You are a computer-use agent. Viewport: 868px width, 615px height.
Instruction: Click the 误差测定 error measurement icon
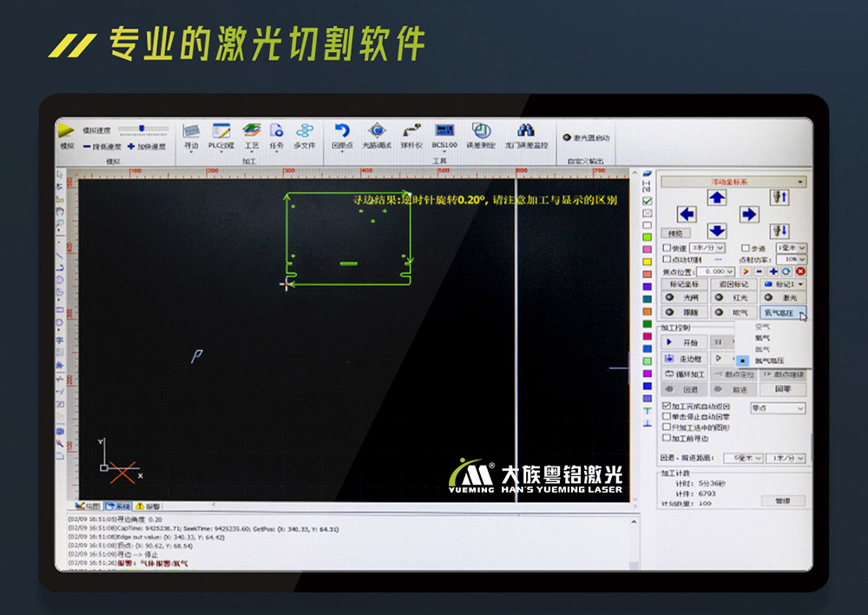click(x=482, y=130)
